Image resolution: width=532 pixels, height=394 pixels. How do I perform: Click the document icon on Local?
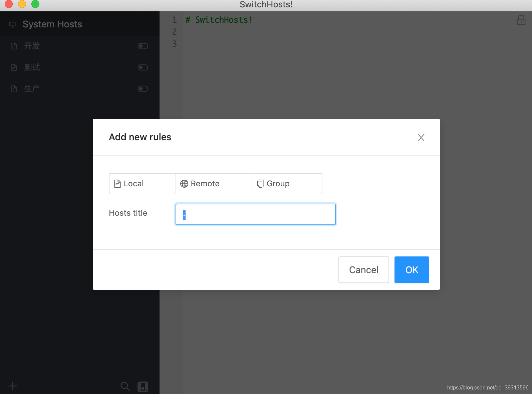117,184
